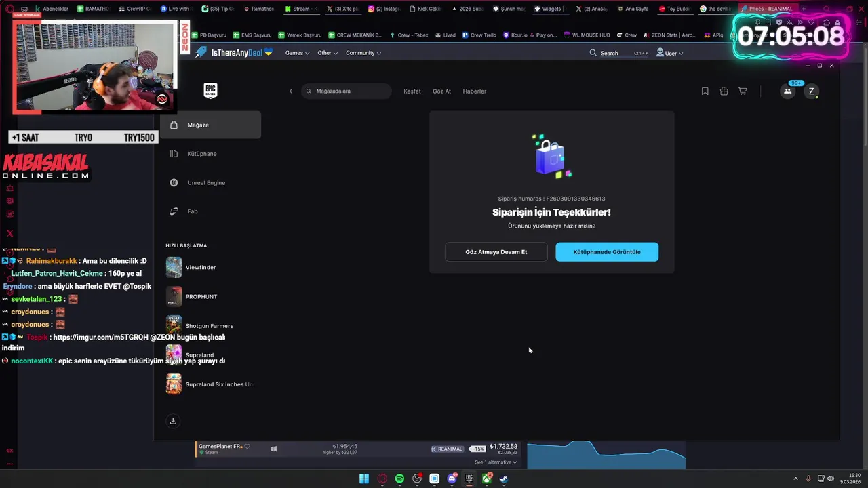Open the downloads icon in Epic sidebar
The width and height of the screenshot is (868, 488).
[173, 421]
